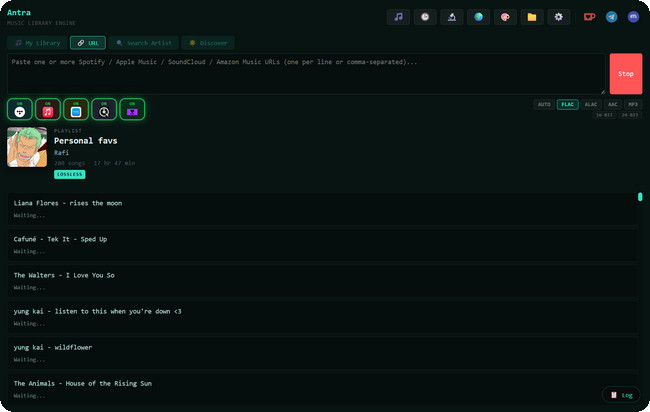Screen dimensions: 650x412
Task: Select track The Animals - House of the Rising Sun
Action: 323,389
